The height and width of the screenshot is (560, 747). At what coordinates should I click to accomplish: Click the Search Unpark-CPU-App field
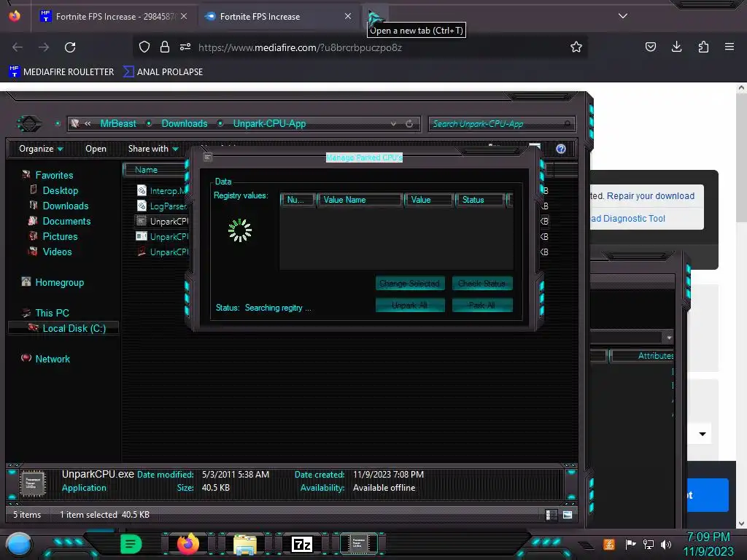502,124
